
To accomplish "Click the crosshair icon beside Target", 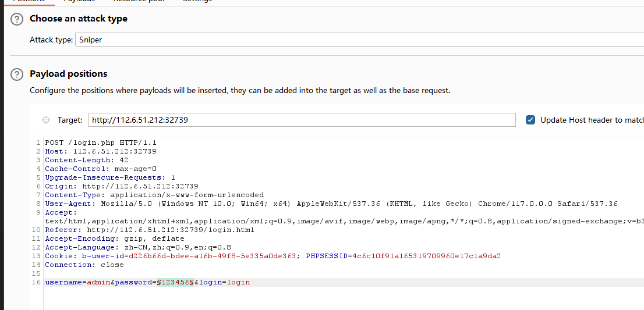I will (46, 120).
